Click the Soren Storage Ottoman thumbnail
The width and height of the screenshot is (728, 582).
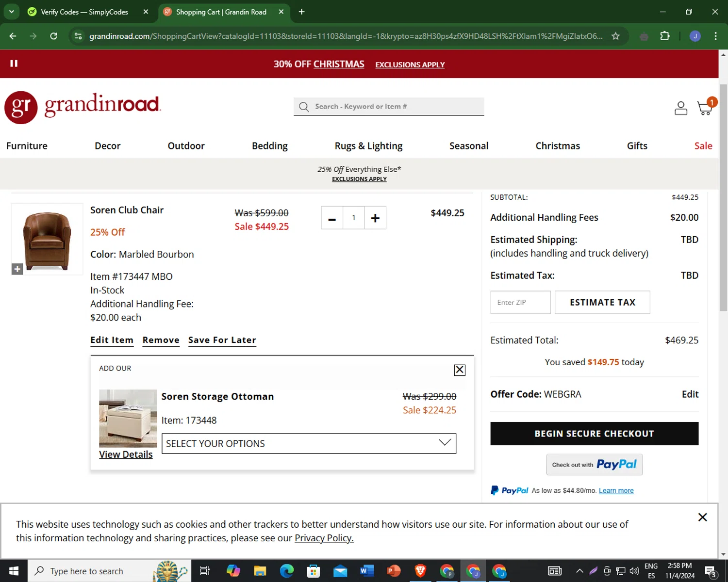tap(128, 418)
